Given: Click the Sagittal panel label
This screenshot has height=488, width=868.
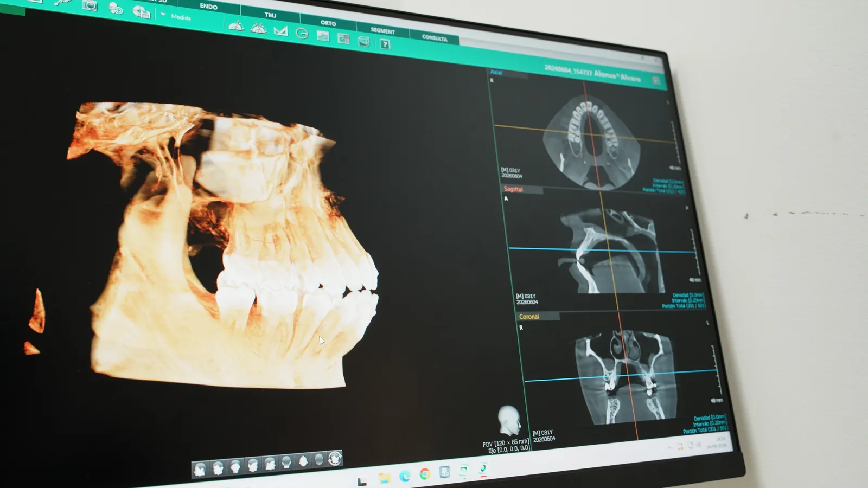Looking at the screenshot, I should click(x=513, y=189).
